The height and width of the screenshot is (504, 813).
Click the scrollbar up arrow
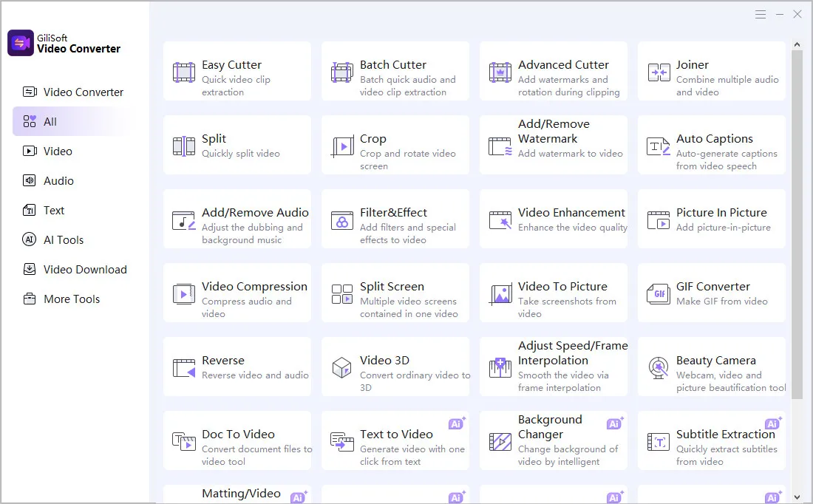(797, 44)
